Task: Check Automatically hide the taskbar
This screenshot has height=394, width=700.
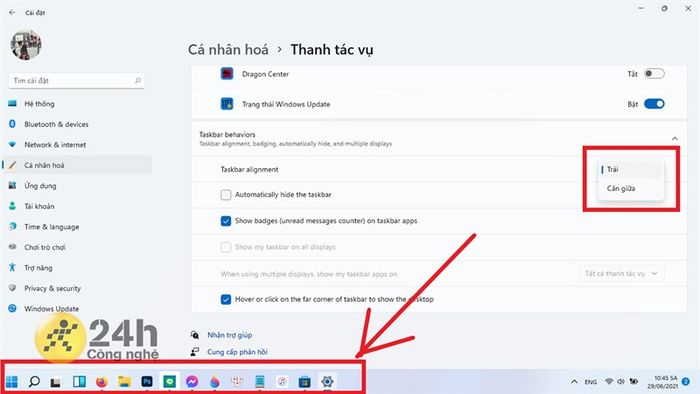Action: point(226,195)
